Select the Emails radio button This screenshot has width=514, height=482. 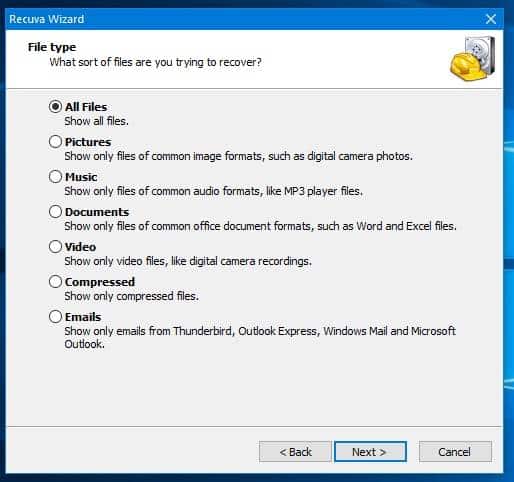tap(55, 317)
